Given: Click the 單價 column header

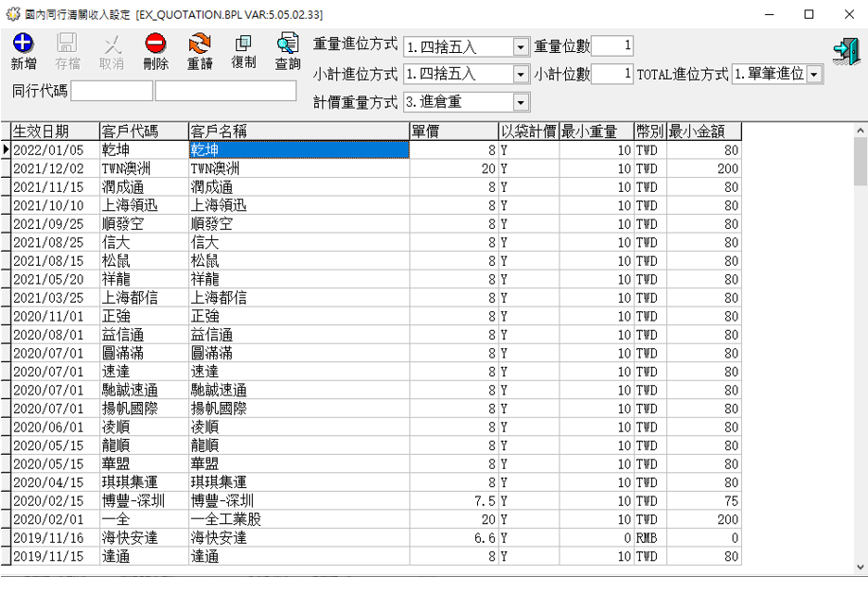Looking at the screenshot, I should (x=452, y=131).
